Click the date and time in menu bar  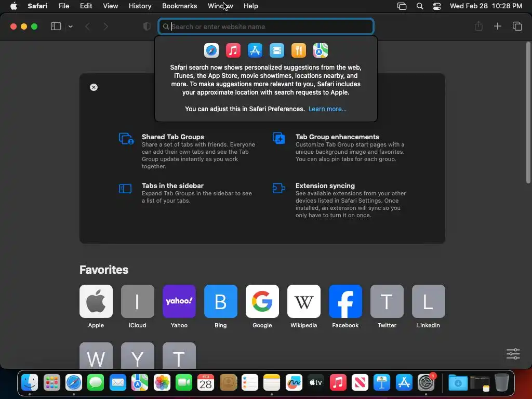click(486, 6)
